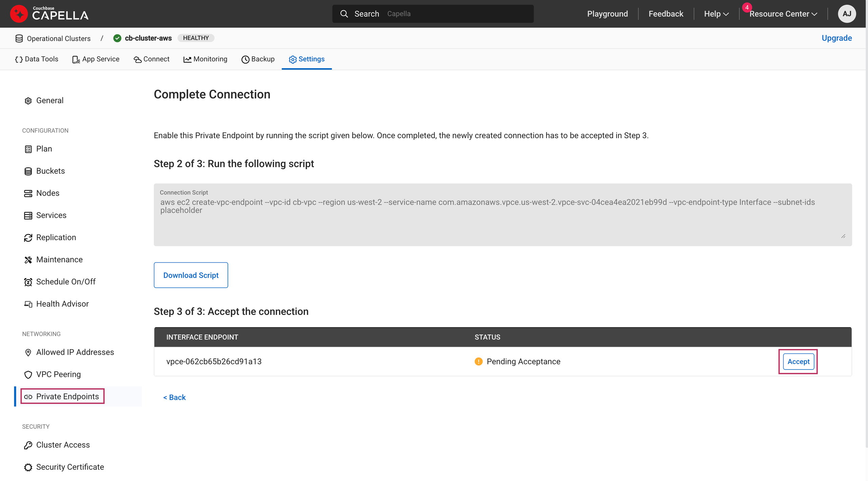The width and height of the screenshot is (868, 481).
Task: Open the AJ user avatar menu
Action: coord(847,14)
